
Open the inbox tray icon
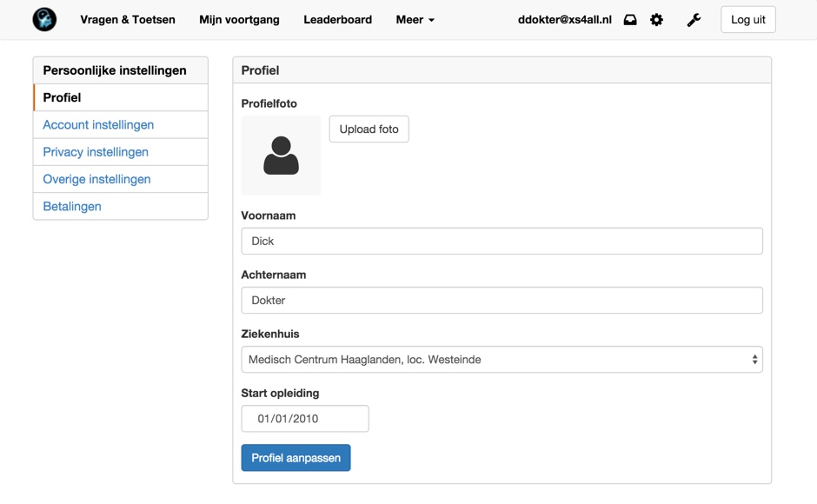coord(630,20)
